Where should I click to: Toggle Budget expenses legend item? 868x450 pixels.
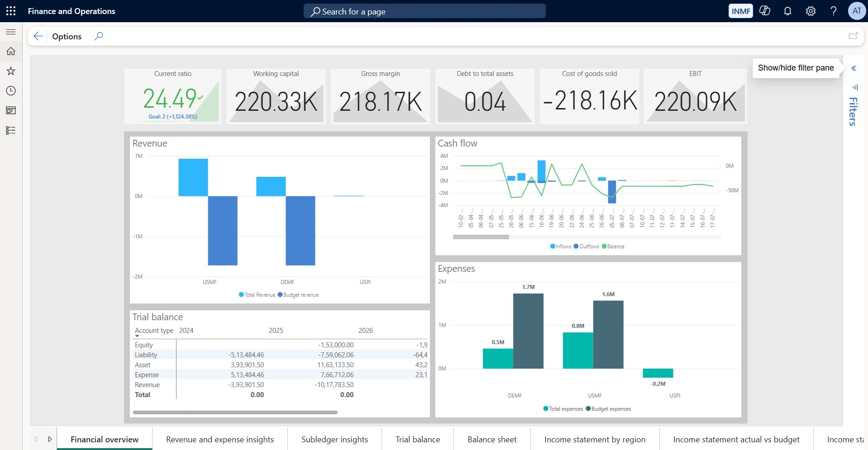click(x=608, y=409)
